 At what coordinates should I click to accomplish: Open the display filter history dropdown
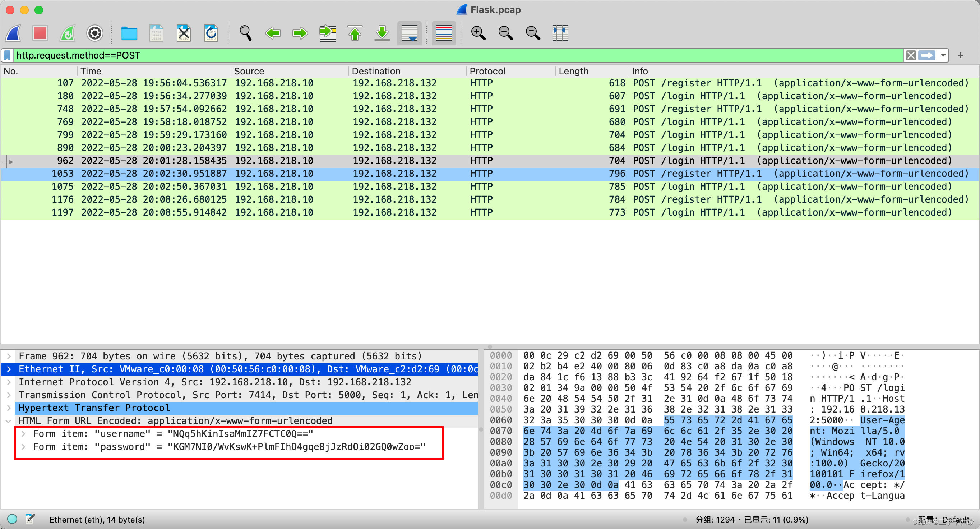(x=943, y=56)
